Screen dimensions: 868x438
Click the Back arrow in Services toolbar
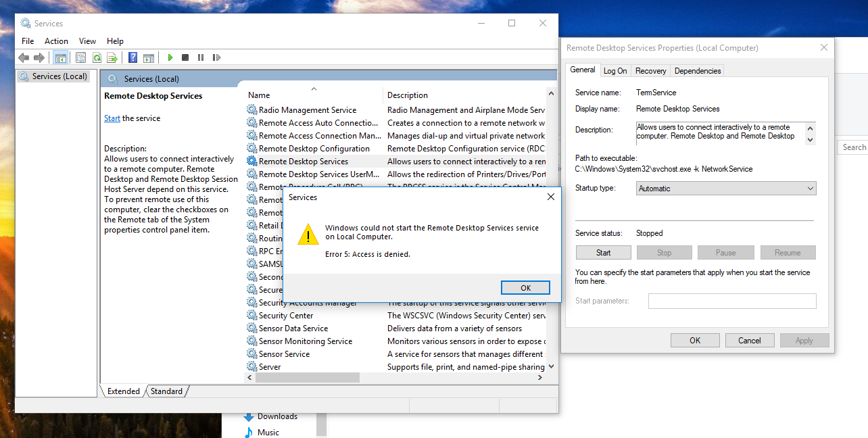click(x=24, y=58)
